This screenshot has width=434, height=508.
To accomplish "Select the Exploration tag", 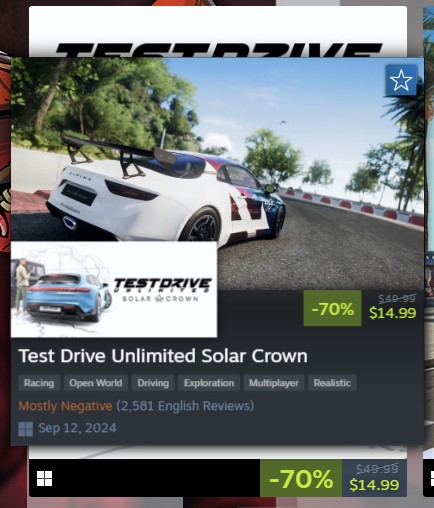I will [x=209, y=383].
